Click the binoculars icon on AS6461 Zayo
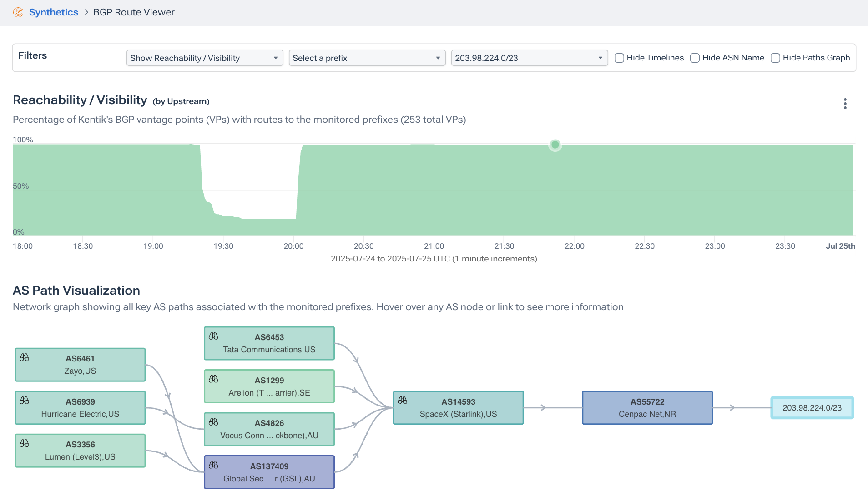 (x=25, y=357)
